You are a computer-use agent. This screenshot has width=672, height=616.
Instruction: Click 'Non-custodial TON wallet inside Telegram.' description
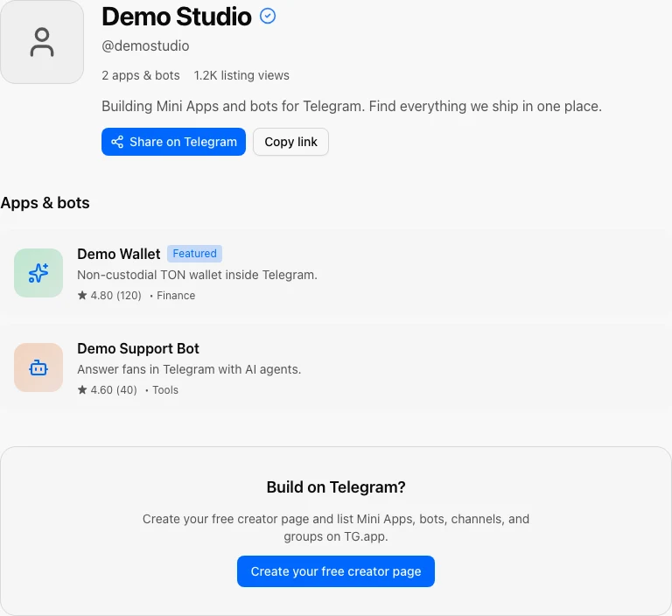pos(197,275)
